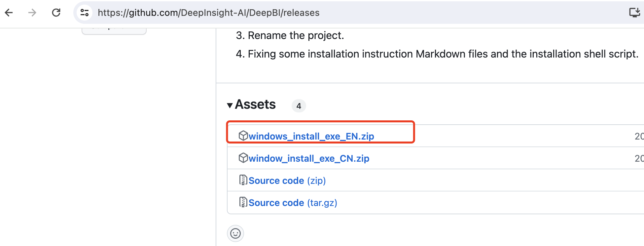Select the text 'Rename the project.'
Image resolution: width=644 pixels, height=246 pixels.
(x=296, y=35)
